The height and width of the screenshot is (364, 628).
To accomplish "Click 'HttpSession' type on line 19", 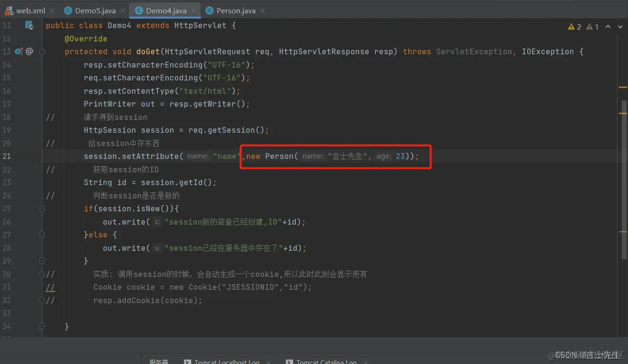I will pyautogui.click(x=110, y=130).
